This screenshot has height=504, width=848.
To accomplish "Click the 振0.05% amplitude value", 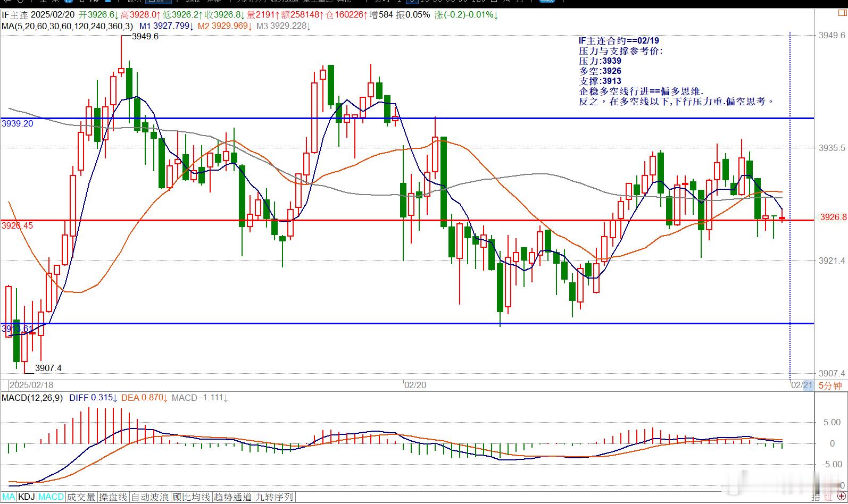I will coord(412,15).
